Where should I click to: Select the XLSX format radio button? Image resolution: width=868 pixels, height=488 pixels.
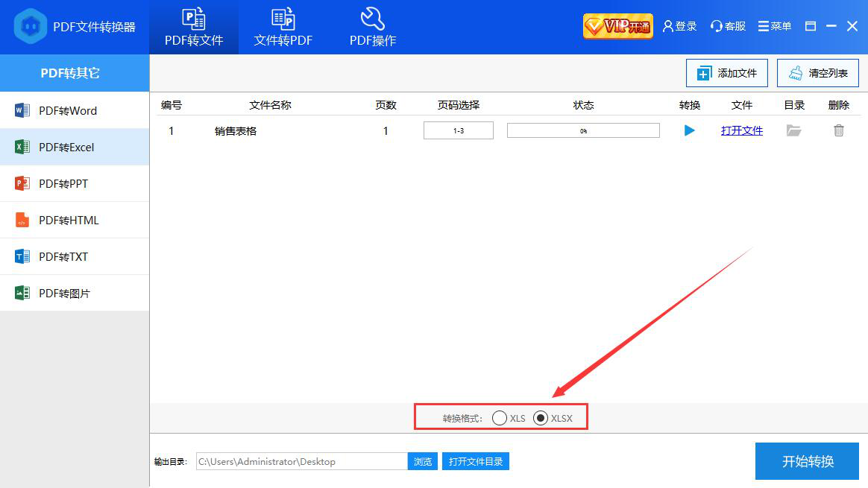pos(541,418)
